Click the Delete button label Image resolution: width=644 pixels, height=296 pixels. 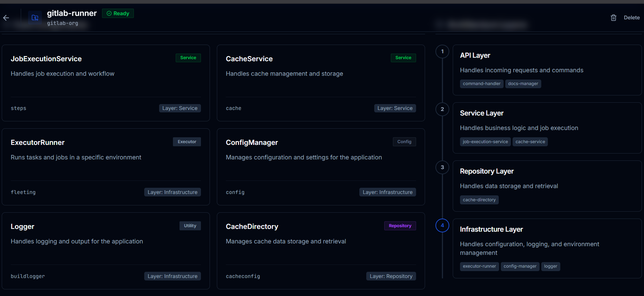[632, 18]
